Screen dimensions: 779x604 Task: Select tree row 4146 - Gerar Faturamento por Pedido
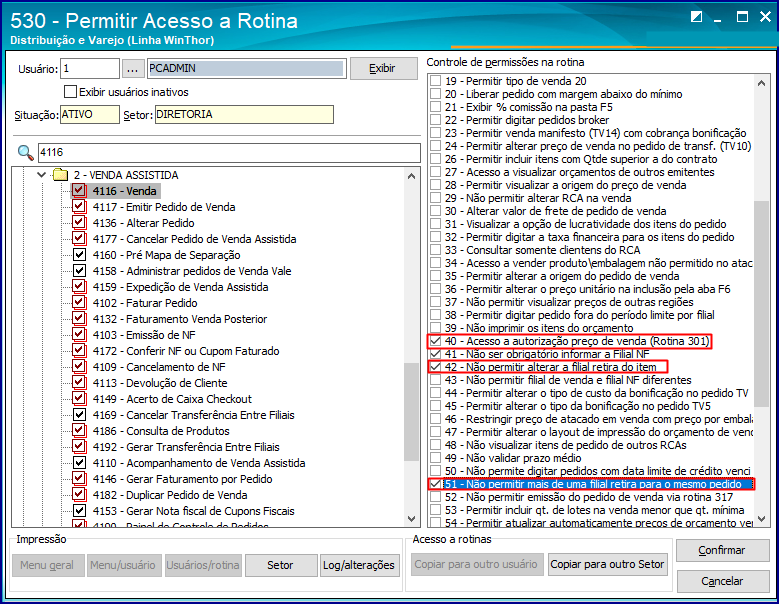(182, 479)
